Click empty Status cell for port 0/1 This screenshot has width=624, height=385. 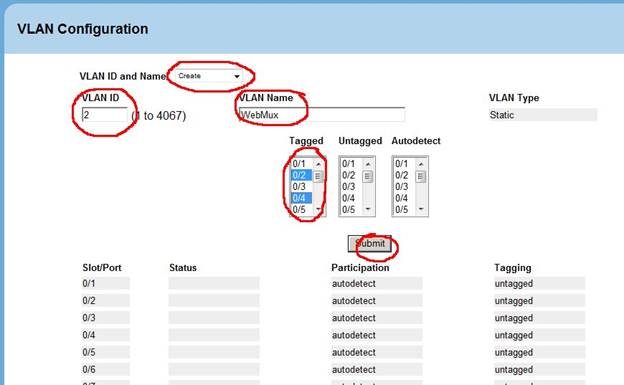pos(214,283)
